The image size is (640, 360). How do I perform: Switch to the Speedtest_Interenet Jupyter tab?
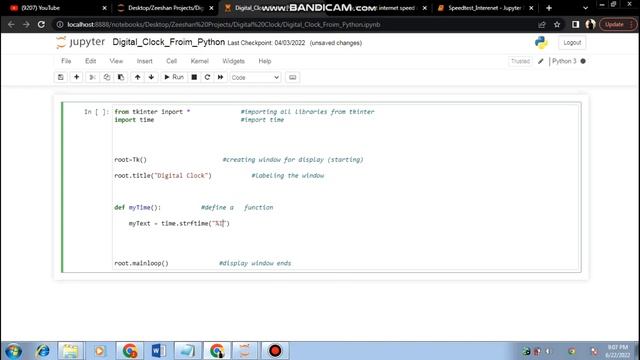[484, 8]
